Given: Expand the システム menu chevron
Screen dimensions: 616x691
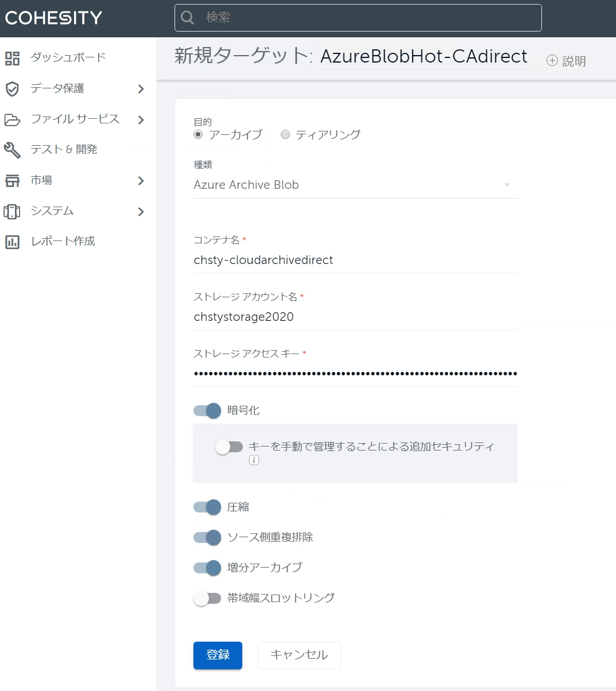Looking at the screenshot, I should click(141, 211).
